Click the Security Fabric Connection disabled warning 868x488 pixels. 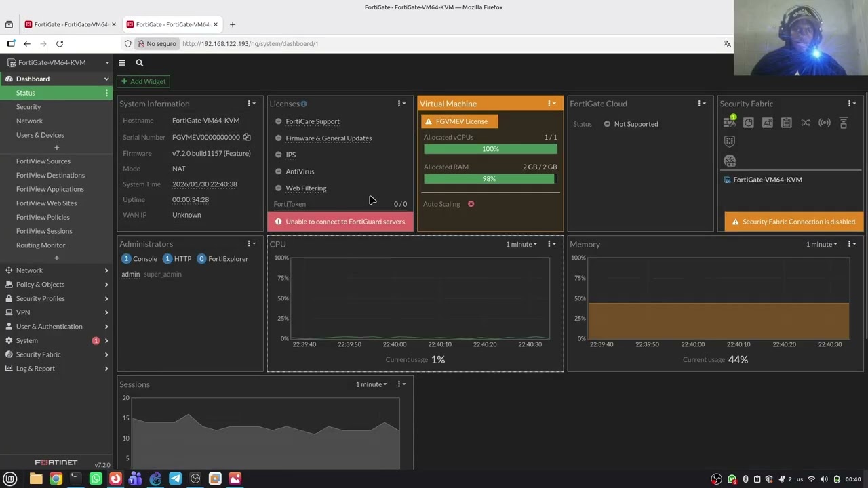pos(794,222)
